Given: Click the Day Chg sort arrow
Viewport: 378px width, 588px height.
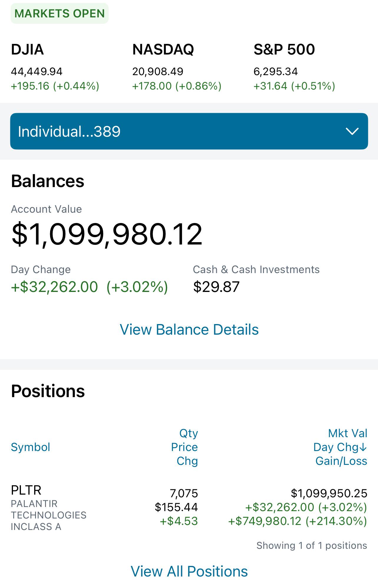Looking at the screenshot, I should point(363,447).
